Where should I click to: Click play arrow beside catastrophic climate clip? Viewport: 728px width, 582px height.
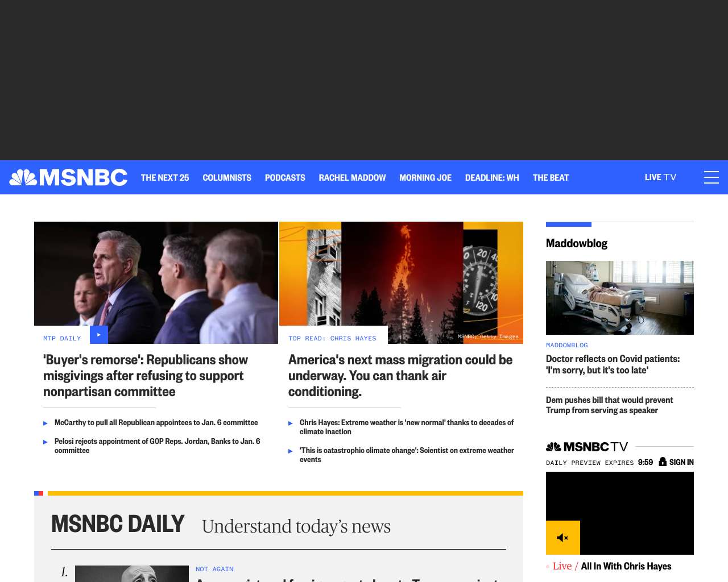291,451
